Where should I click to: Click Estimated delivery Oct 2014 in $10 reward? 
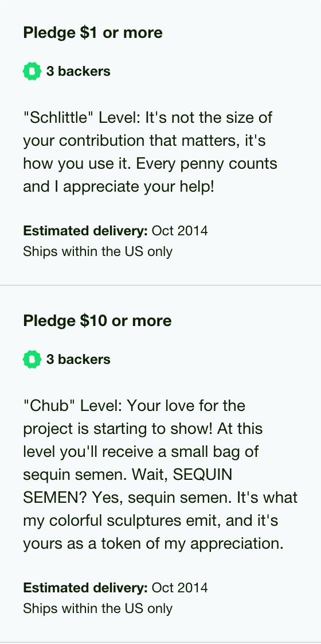click(x=115, y=588)
